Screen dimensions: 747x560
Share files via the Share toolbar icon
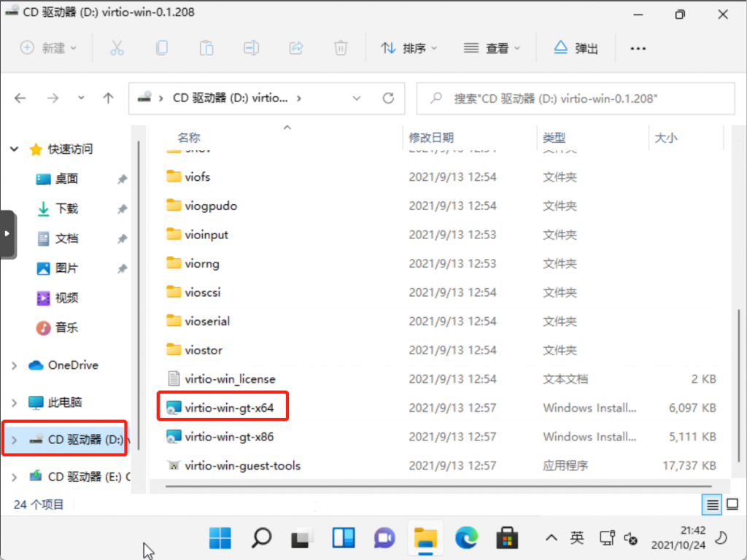(x=296, y=48)
